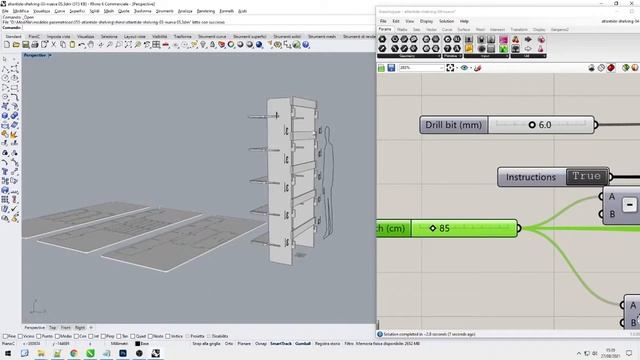Open dropdown arrow beside Grasshopper zoom extents icon
This screenshot has height=360, width=640.
456,68
